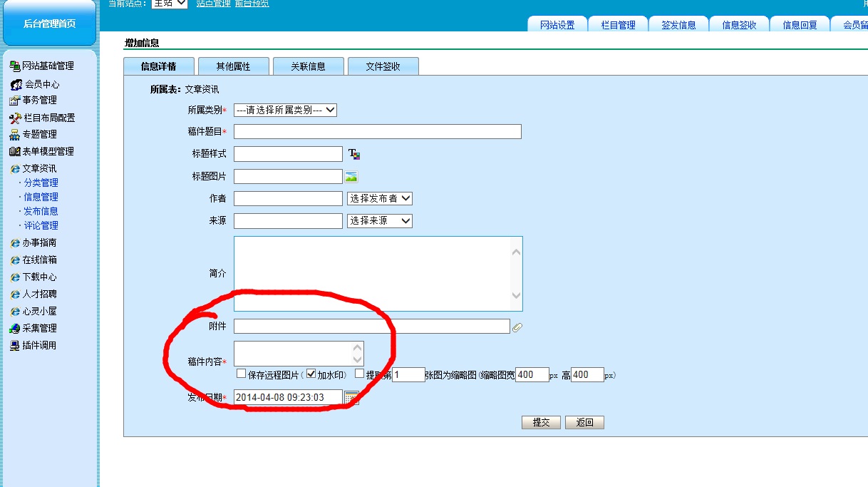Open the publish date calendar icon
This screenshot has width=868, height=487.
(351, 398)
